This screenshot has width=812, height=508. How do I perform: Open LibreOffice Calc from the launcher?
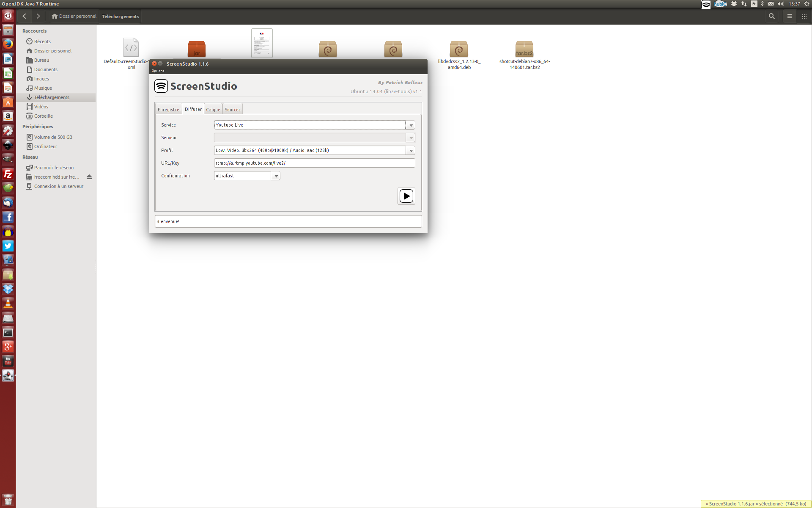coord(8,73)
